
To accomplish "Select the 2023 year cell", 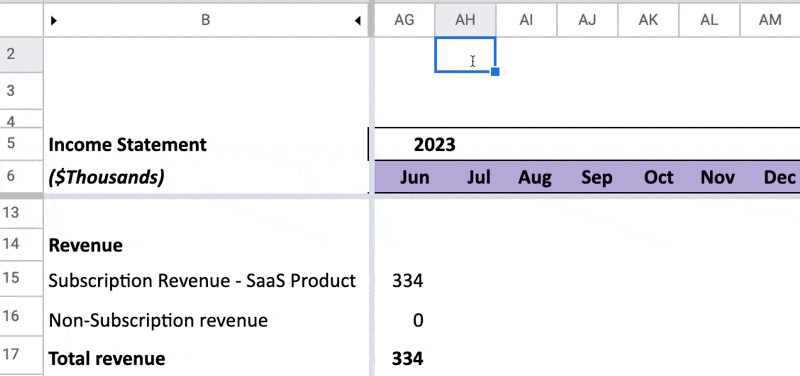I will point(405,144).
